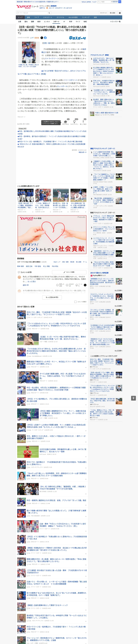This screenshot has height=644, width=138.
Task: Select the 速報 navigation tab
Action: tap(28, 17)
